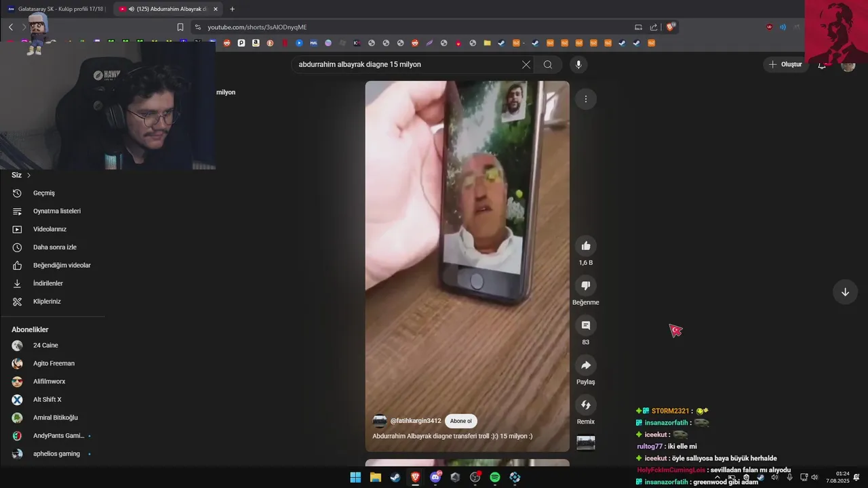The width and height of the screenshot is (868, 488).
Task: Click the youtube.com/shorts address bar
Action: [x=407, y=27]
